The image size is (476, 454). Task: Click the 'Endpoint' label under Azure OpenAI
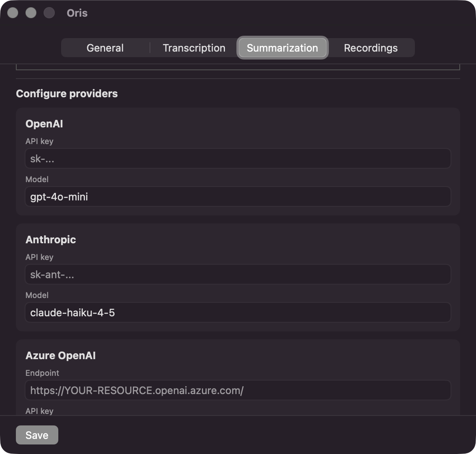click(x=42, y=373)
